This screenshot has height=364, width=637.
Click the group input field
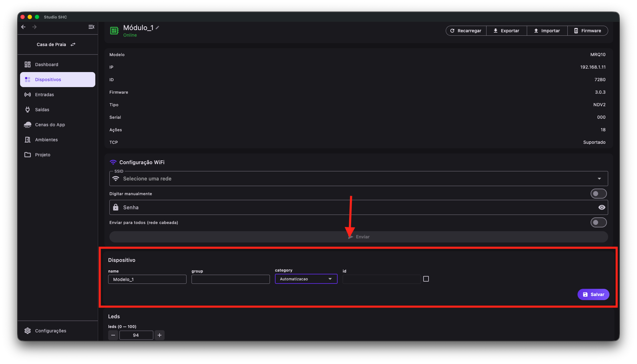pyautogui.click(x=231, y=279)
